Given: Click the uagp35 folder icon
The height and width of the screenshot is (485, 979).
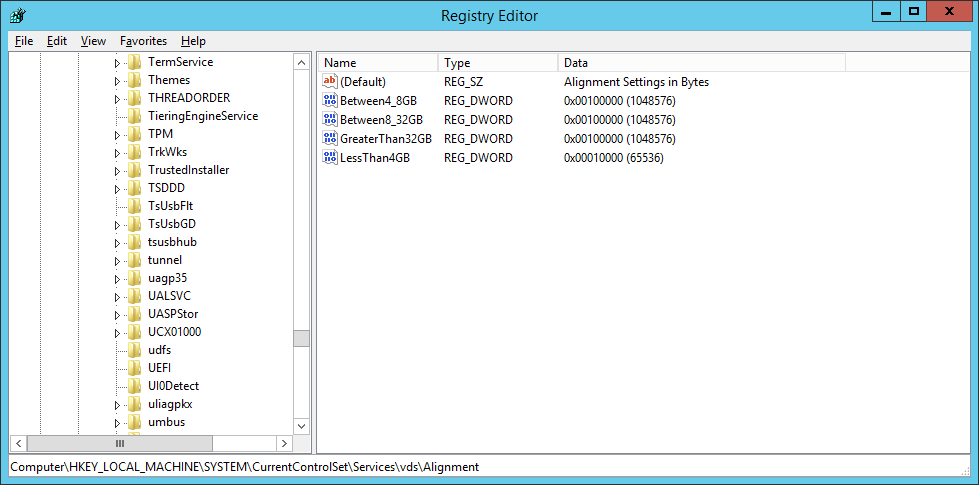Looking at the screenshot, I should coord(134,278).
